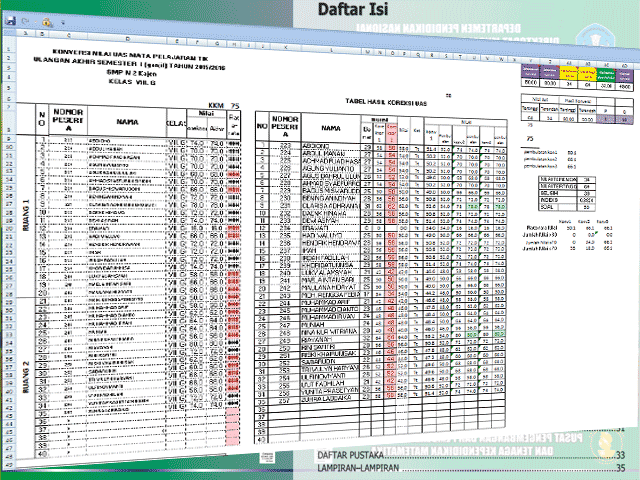Select column S header
Image resolution: width=640 pixels, height=480 pixels.
(x=446, y=56)
